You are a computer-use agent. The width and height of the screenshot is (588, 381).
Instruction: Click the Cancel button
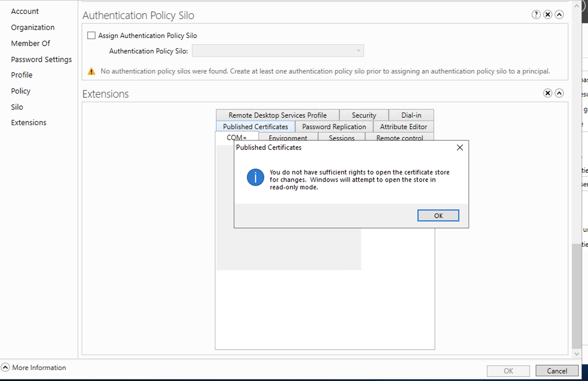[x=556, y=371]
